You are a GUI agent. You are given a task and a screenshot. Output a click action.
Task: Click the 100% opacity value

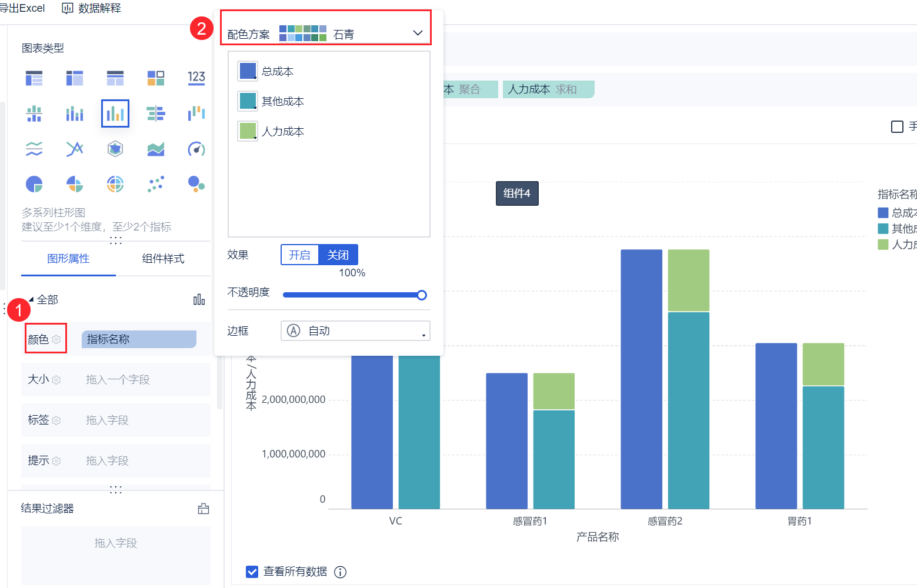(352, 273)
